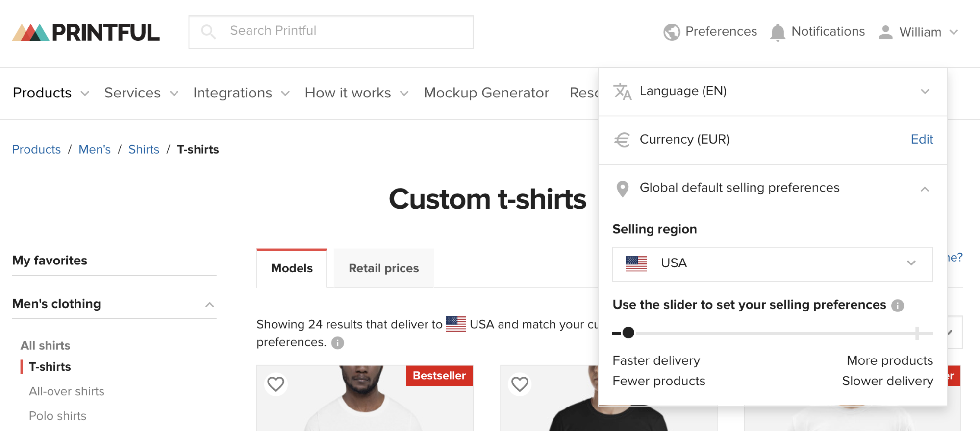Image resolution: width=980 pixels, height=431 pixels.
Task: Click the William user avatar icon
Action: point(885,32)
